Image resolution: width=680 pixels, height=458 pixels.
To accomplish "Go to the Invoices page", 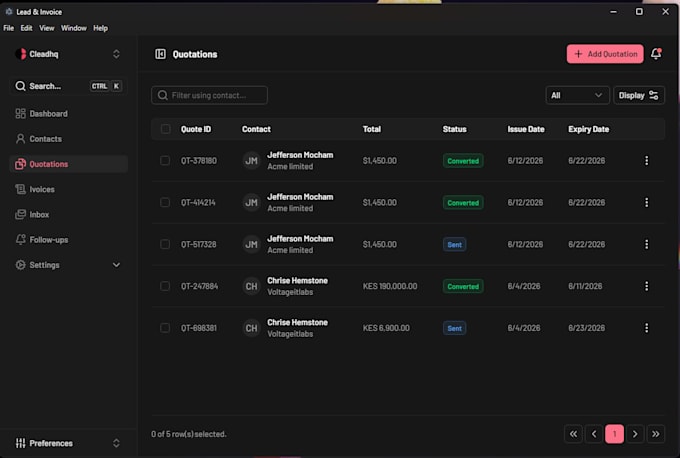I will tap(68, 189).
